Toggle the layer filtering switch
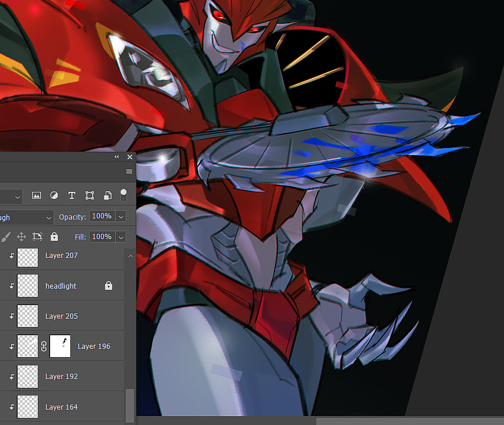504x425 pixels. 123,195
